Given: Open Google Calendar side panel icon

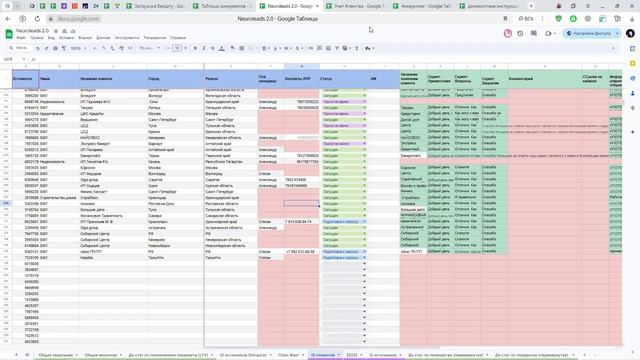Looking at the screenshot, I should 632,49.
